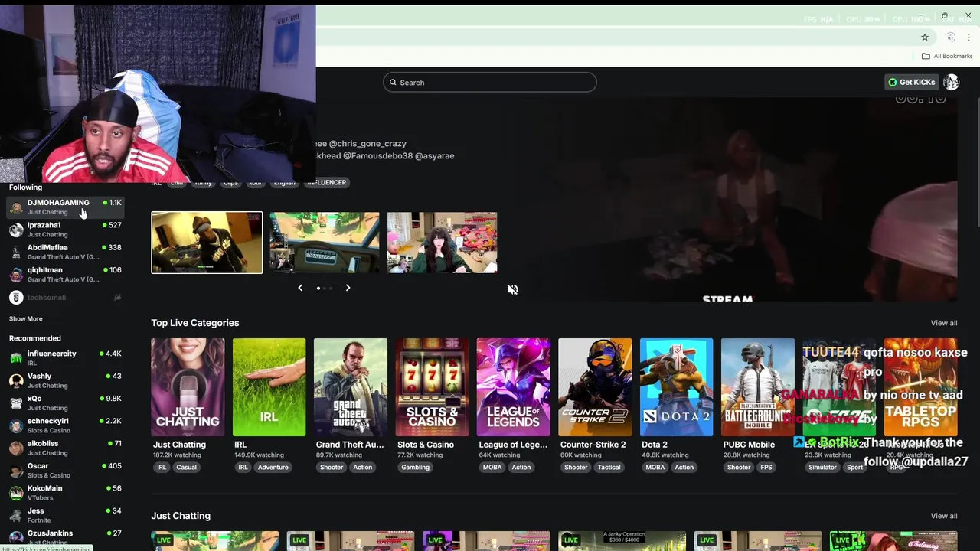Click Shooter tag under Grand Theft Auto
The image size is (980, 551).
pyautogui.click(x=332, y=468)
